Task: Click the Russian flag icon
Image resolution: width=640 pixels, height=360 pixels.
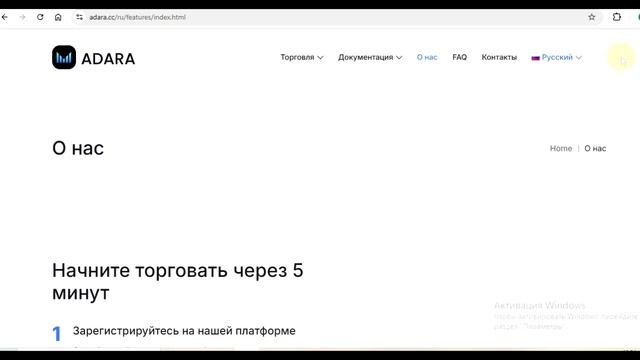Action: tap(536, 58)
